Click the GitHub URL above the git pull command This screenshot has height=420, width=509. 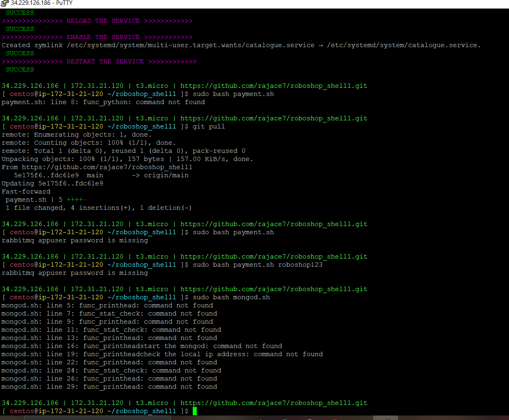point(274,118)
